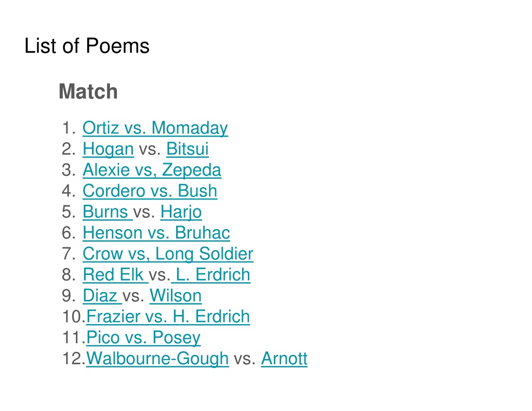
Task: Select the Wilson poem link
Action: coord(176,296)
